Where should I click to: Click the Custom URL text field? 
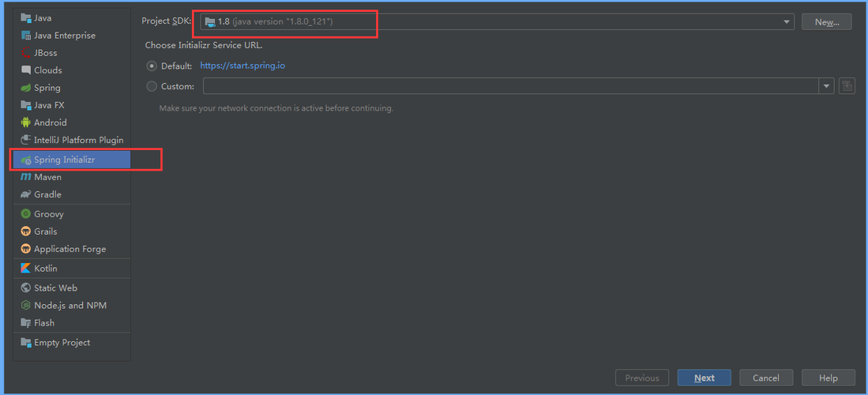pos(512,86)
